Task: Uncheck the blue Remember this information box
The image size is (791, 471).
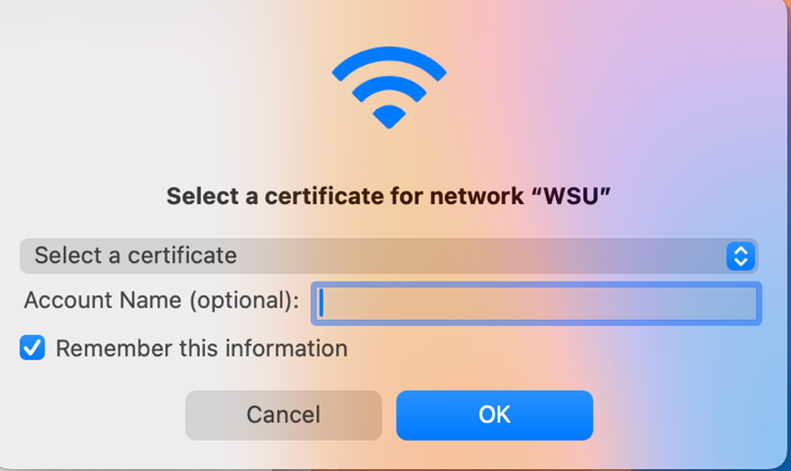Action: tap(33, 348)
